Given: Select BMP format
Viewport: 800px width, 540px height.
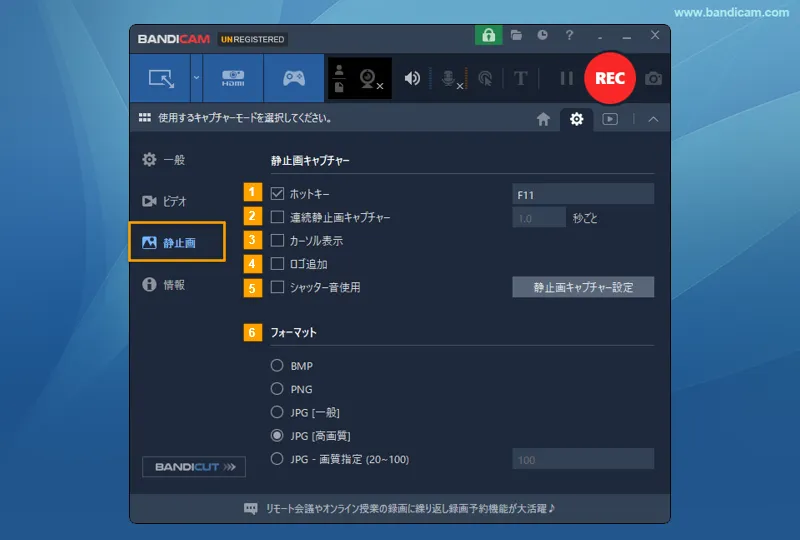Looking at the screenshot, I should coord(277,365).
